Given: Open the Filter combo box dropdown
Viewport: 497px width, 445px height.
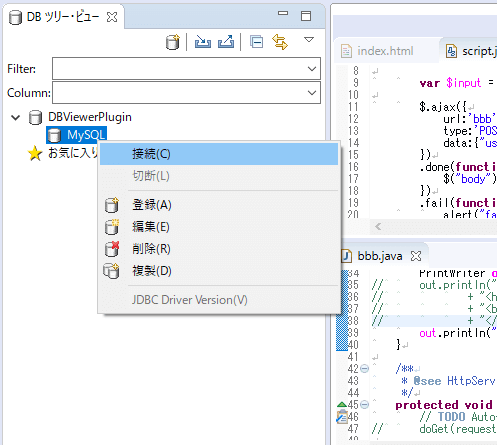Looking at the screenshot, I should pyautogui.click(x=312, y=69).
